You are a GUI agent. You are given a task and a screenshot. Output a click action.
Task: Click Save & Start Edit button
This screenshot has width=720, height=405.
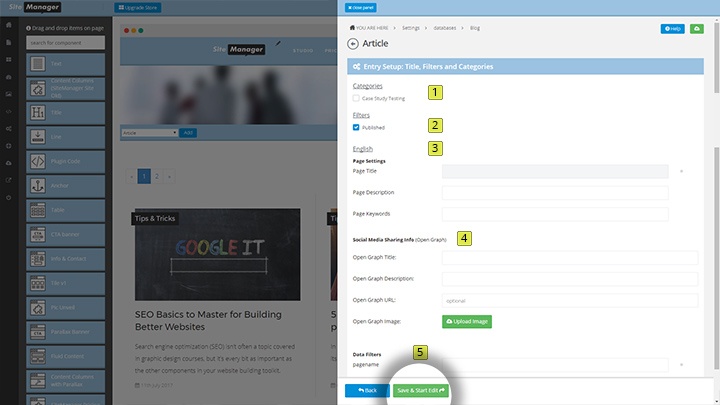click(x=421, y=390)
